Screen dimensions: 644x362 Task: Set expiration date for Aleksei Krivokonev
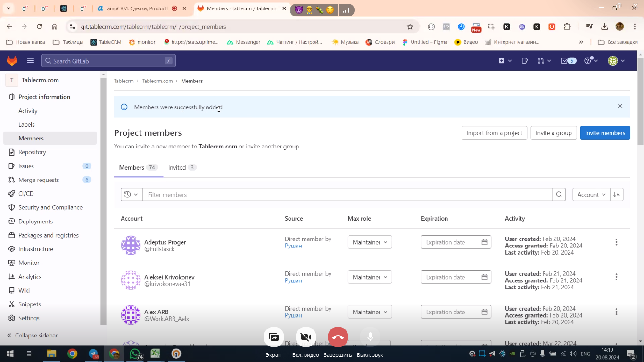(456, 277)
